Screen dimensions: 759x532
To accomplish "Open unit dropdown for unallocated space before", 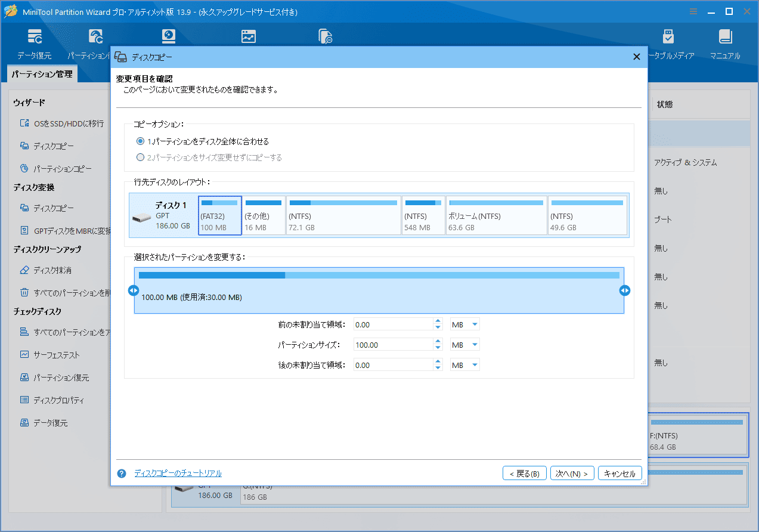I will (x=465, y=324).
